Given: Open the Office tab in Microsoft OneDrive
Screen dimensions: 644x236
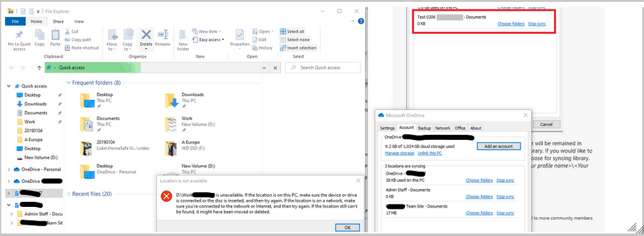Looking at the screenshot, I should [x=460, y=128].
